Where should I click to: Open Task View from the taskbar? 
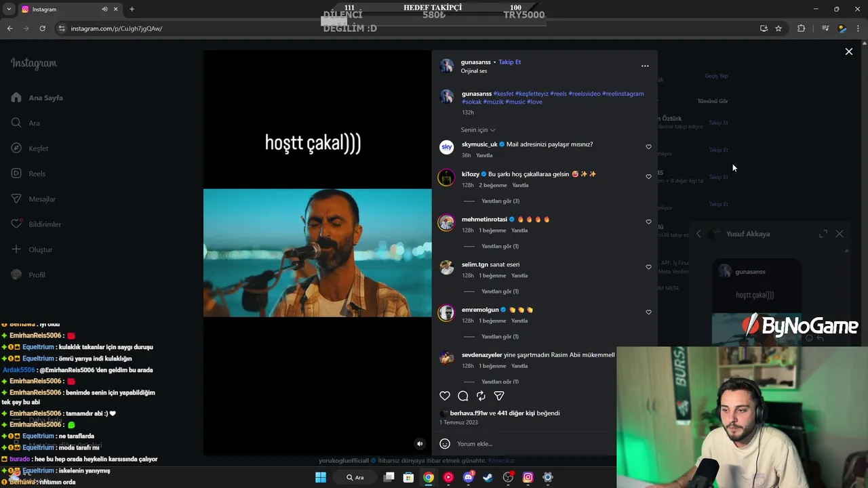click(x=389, y=477)
